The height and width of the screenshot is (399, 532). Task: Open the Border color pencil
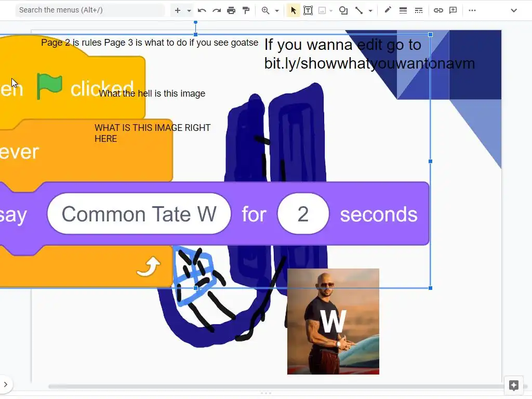(388, 10)
